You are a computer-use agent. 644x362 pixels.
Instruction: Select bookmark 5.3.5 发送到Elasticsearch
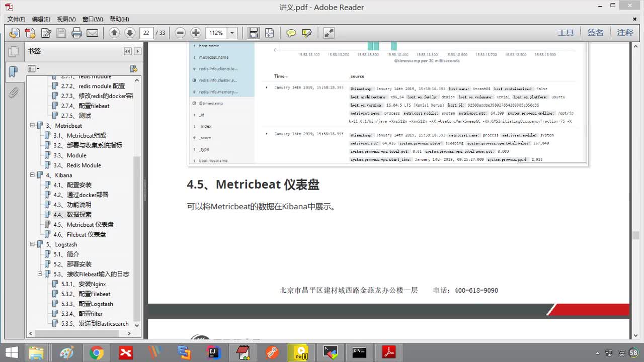[x=95, y=324]
